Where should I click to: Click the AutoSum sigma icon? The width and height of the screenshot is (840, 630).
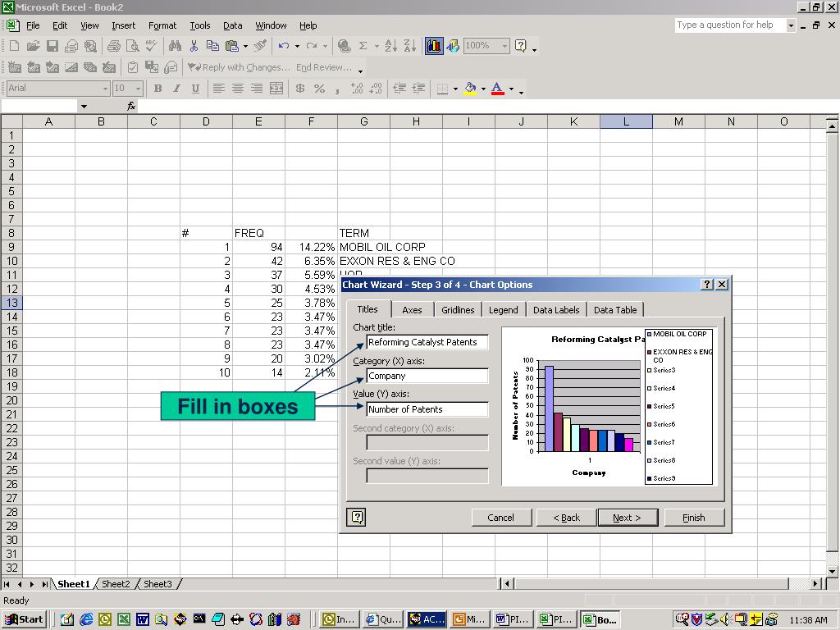(363, 46)
